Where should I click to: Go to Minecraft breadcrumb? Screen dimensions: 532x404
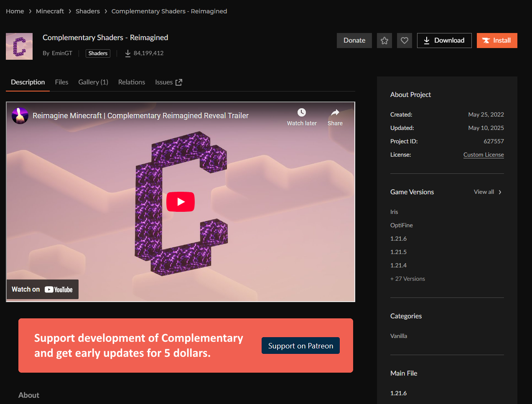point(50,11)
